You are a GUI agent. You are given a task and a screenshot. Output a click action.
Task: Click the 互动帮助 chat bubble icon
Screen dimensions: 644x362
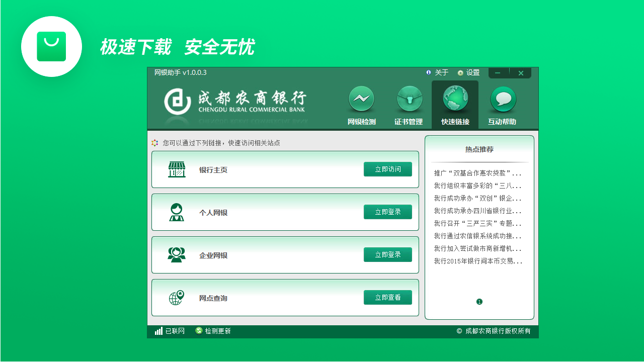tap(502, 100)
